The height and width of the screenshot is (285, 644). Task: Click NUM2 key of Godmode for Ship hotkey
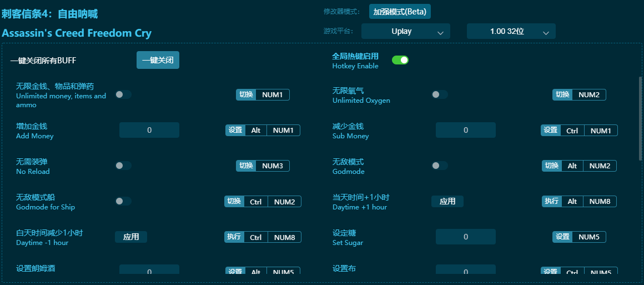pos(285,202)
